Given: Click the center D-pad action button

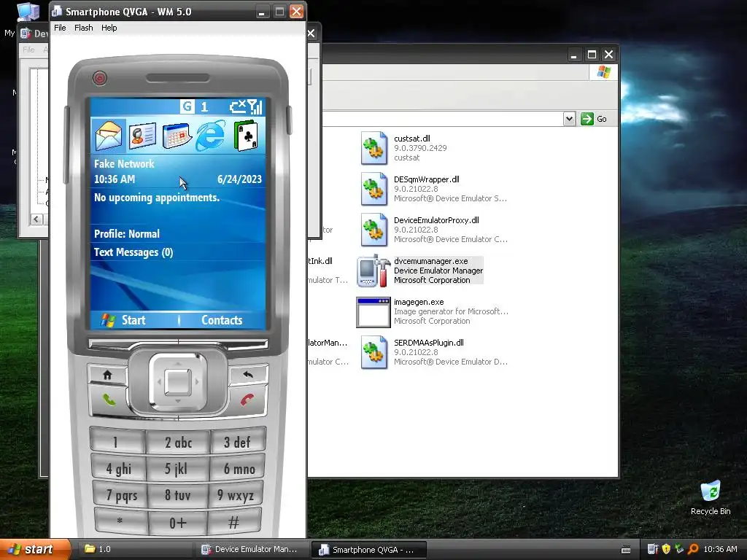Looking at the screenshot, I should (178, 382).
